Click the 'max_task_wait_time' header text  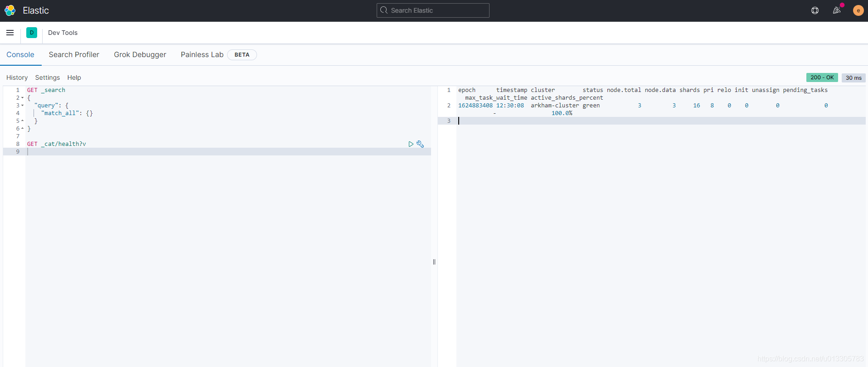coord(496,98)
